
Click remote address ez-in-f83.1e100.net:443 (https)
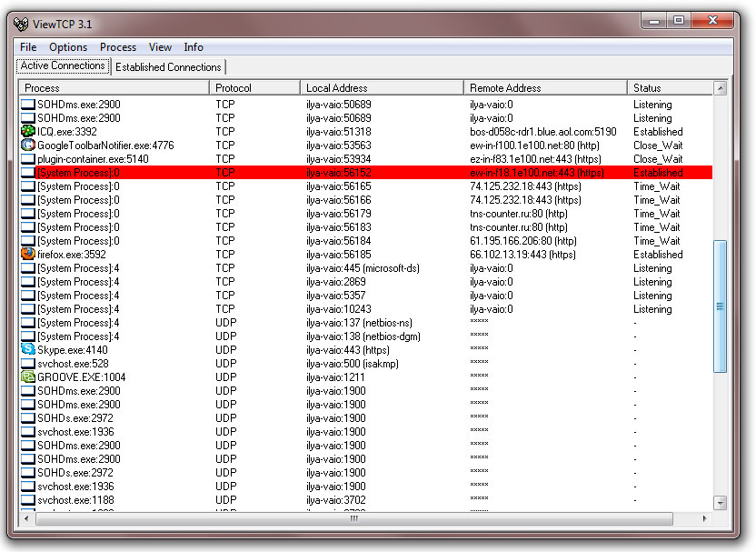tap(535, 159)
